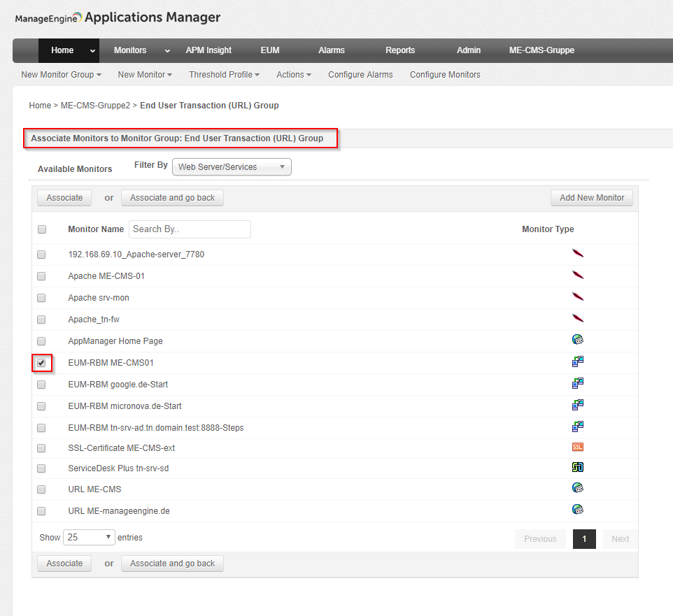Open the Filter By Web Server/Services dropdown
This screenshot has width=673, height=616.
[232, 167]
